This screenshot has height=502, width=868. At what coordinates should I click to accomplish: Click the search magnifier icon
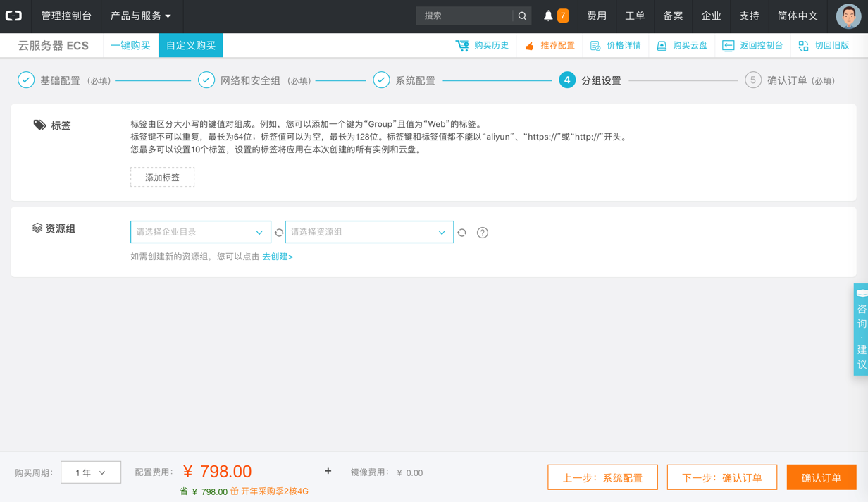(522, 16)
